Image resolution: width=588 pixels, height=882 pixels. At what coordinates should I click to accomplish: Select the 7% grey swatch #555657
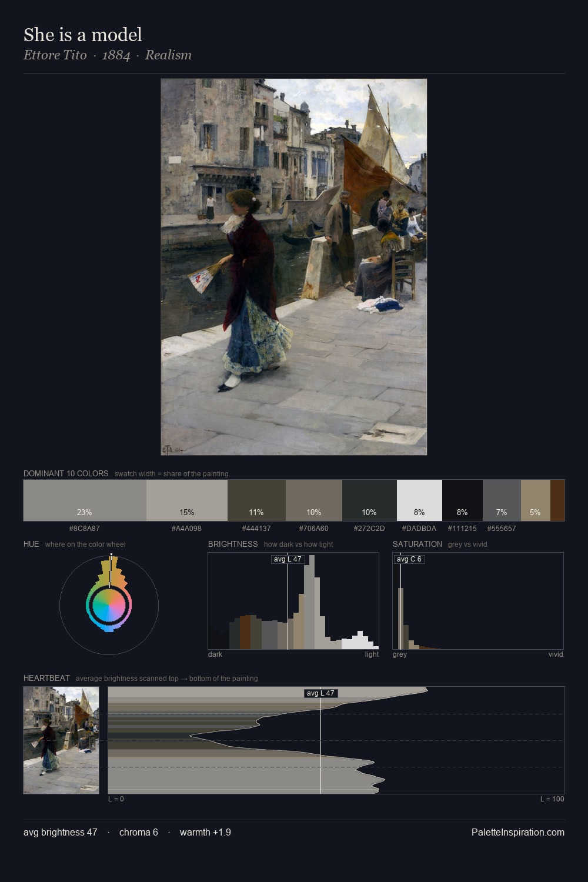click(502, 500)
